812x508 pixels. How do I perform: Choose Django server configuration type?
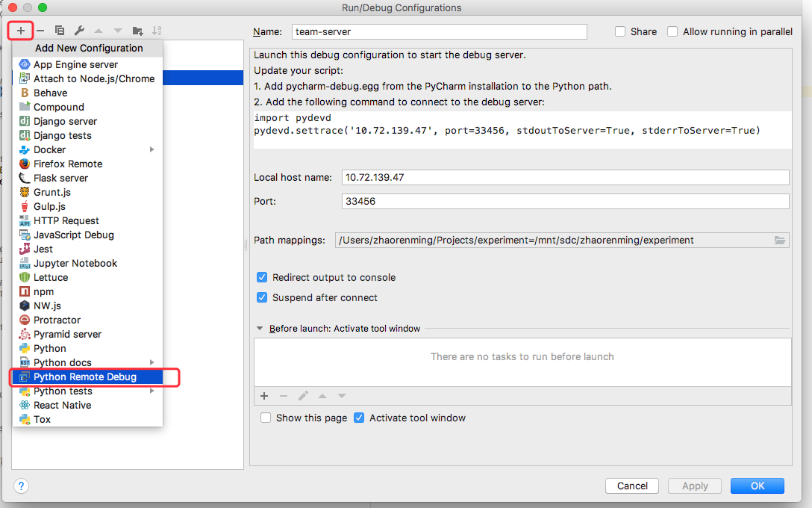[x=65, y=121]
